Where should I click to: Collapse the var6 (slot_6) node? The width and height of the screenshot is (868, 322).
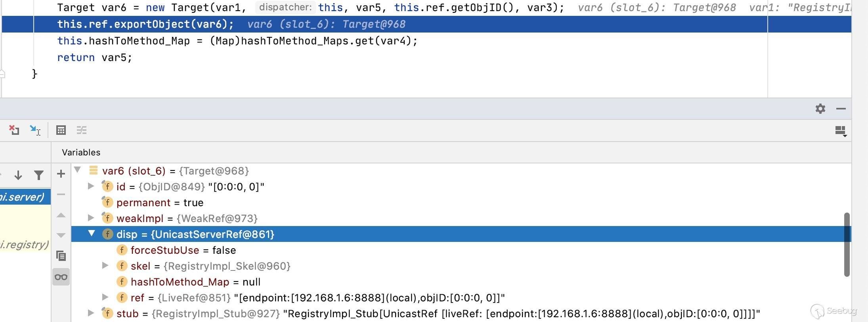78,171
